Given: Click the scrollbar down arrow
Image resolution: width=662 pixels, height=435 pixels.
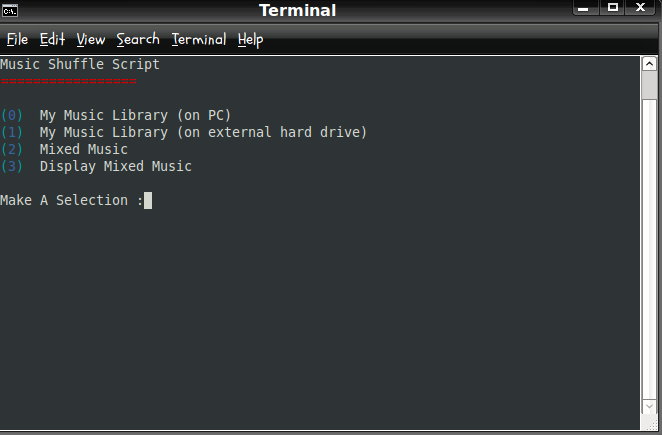Looking at the screenshot, I should [649, 407].
